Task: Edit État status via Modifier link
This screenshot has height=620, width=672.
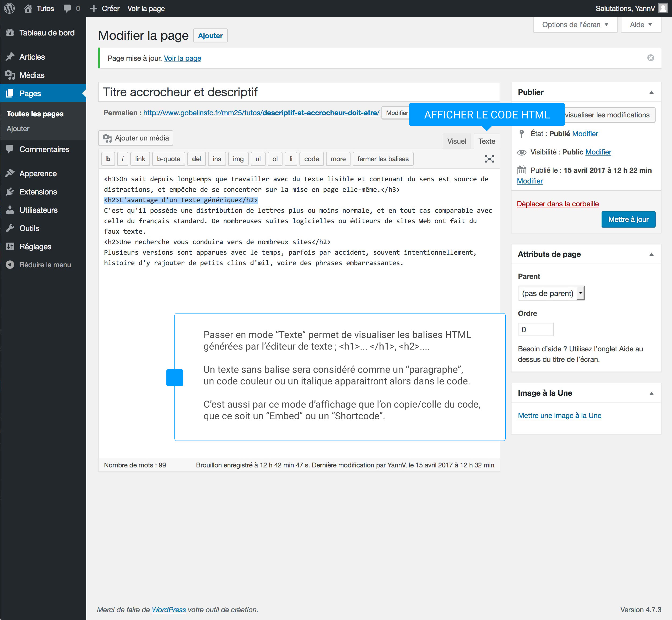Action: (x=585, y=134)
